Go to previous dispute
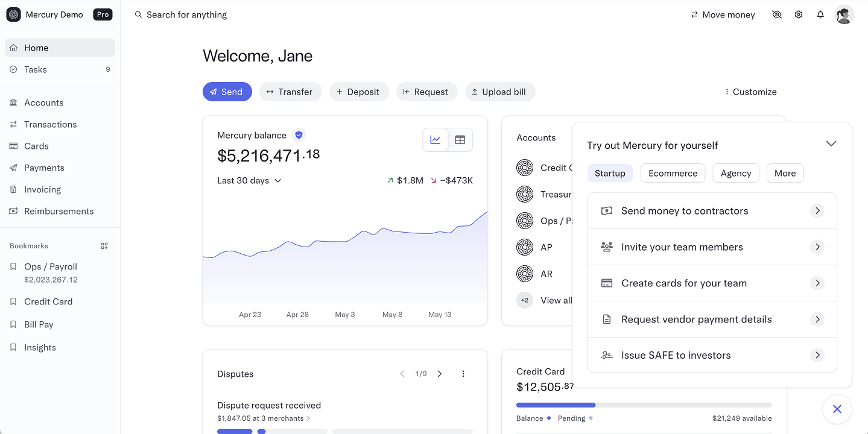Image resolution: width=868 pixels, height=434 pixels. (402, 374)
